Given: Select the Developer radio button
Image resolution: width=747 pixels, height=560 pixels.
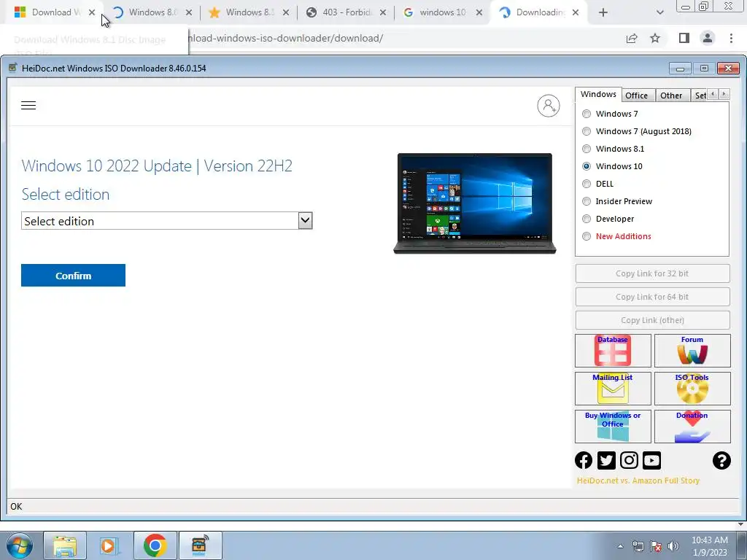Looking at the screenshot, I should pos(587,219).
